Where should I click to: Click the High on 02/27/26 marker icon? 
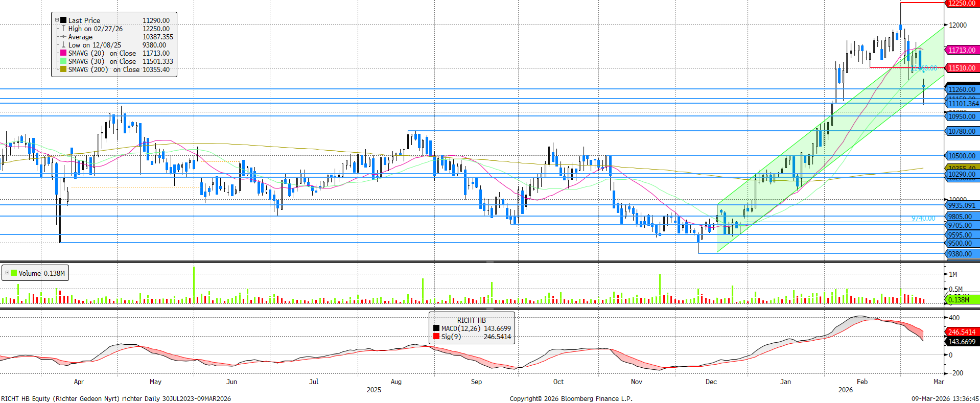pyautogui.click(x=63, y=29)
